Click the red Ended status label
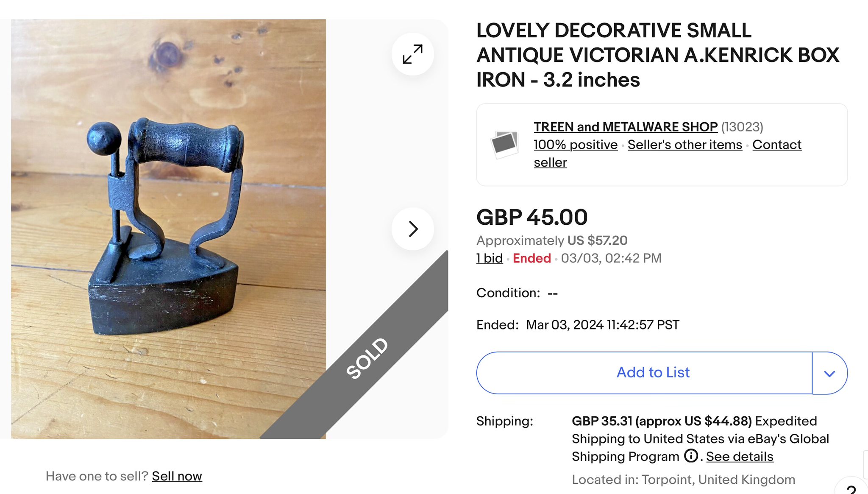This screenshot has width=868, height=494. [x=532, y=258]
